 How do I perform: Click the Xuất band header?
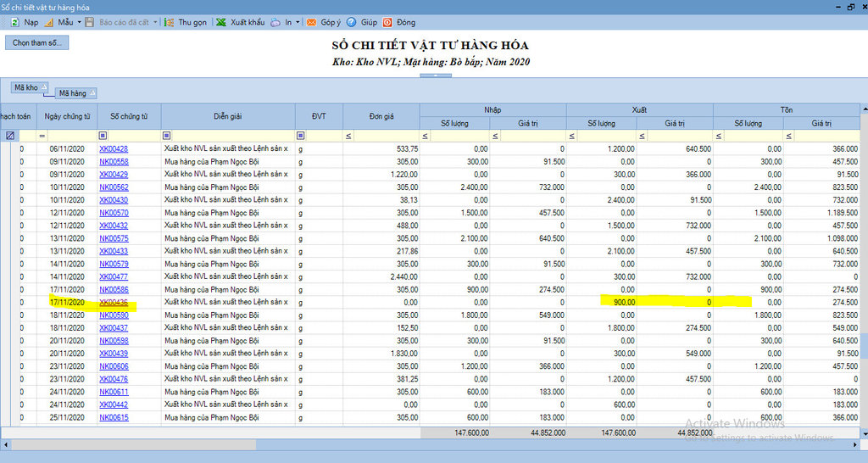639,109
